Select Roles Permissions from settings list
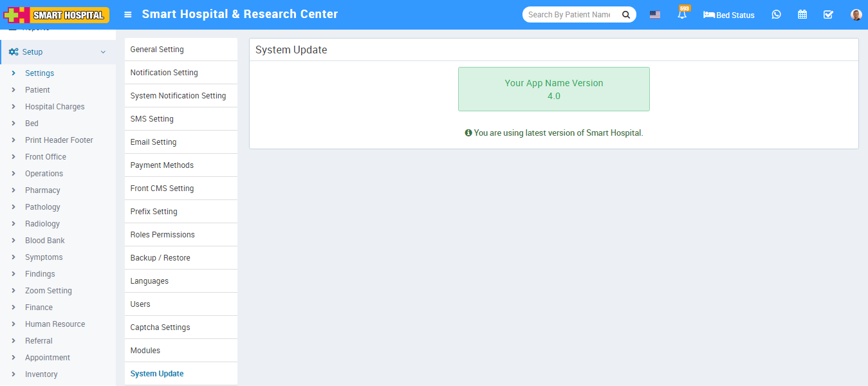868x386 pixels. (162, 235)
